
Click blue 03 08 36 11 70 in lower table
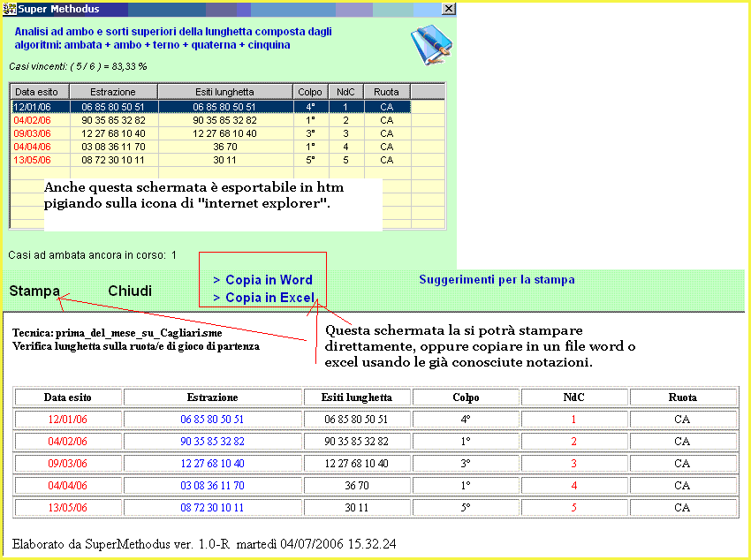pos(212,485)
